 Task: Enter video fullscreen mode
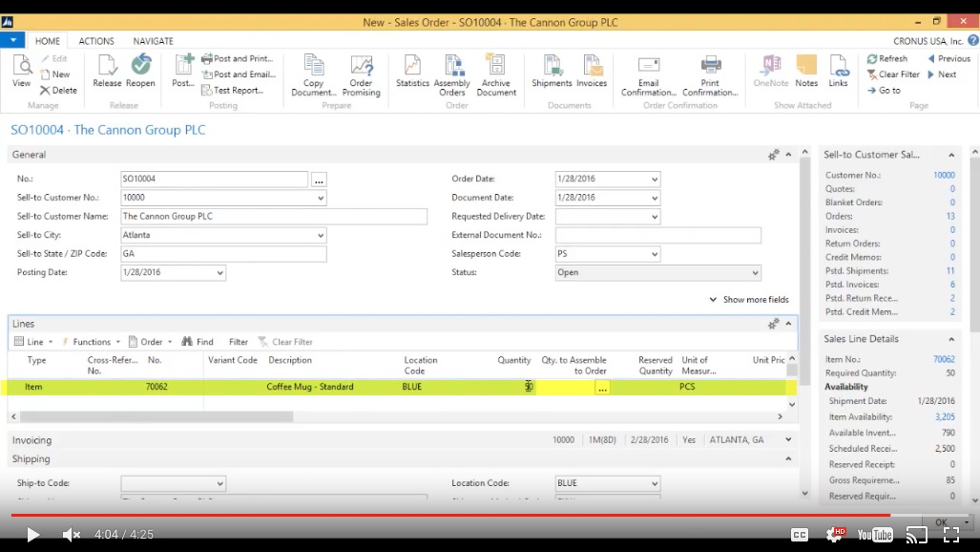[951, 535]
